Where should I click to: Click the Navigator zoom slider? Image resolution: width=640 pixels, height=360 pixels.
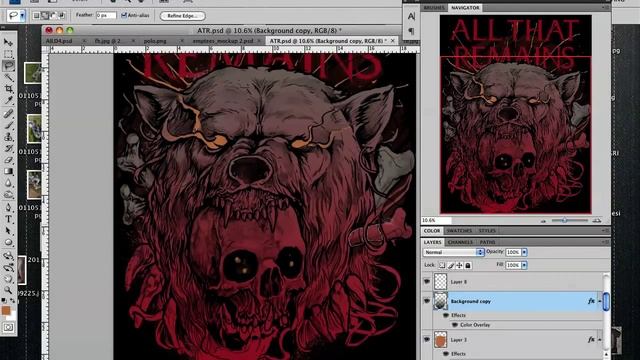point(570,220)
